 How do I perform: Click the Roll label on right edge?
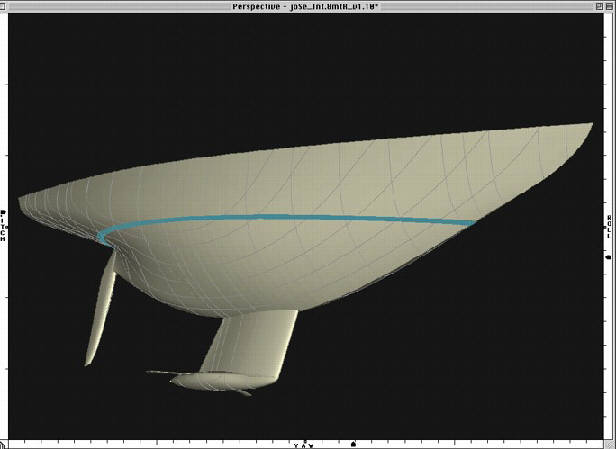click(x=610, y=228)
